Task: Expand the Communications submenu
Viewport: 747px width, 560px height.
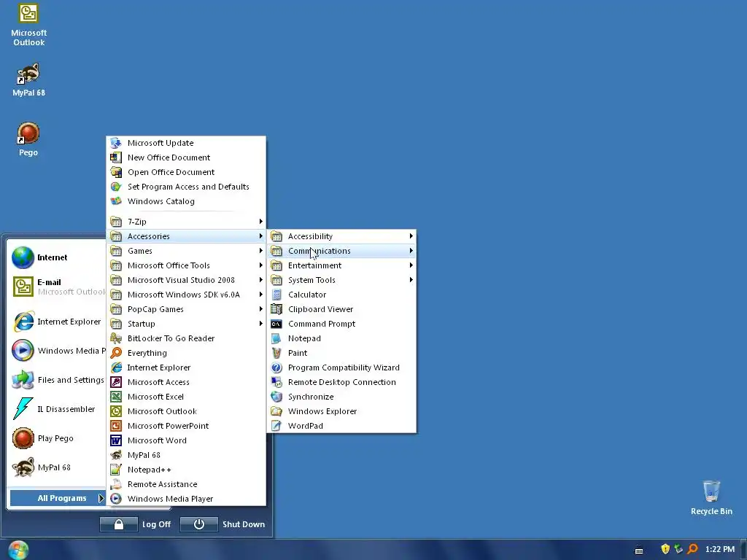Action: pos(341,251)
